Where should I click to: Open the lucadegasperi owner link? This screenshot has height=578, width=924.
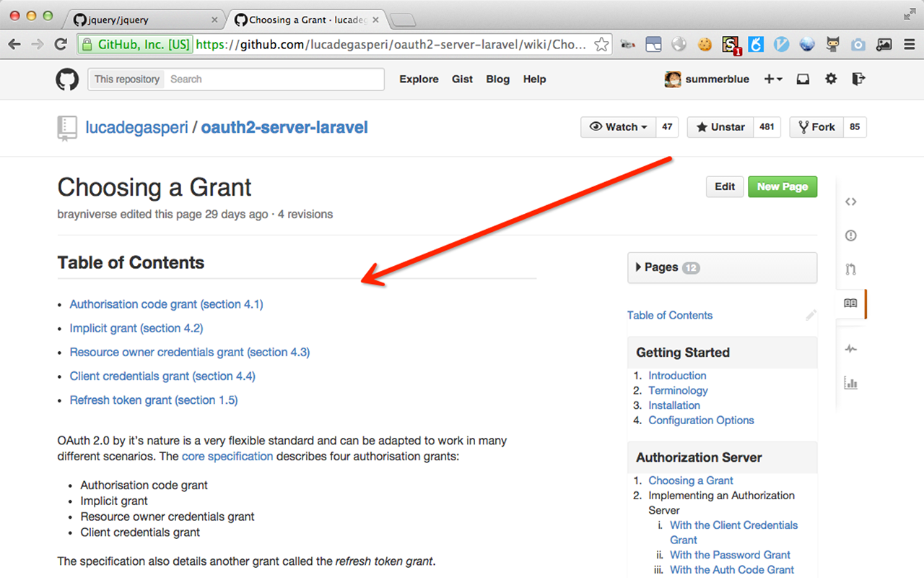tap(136, 128)
